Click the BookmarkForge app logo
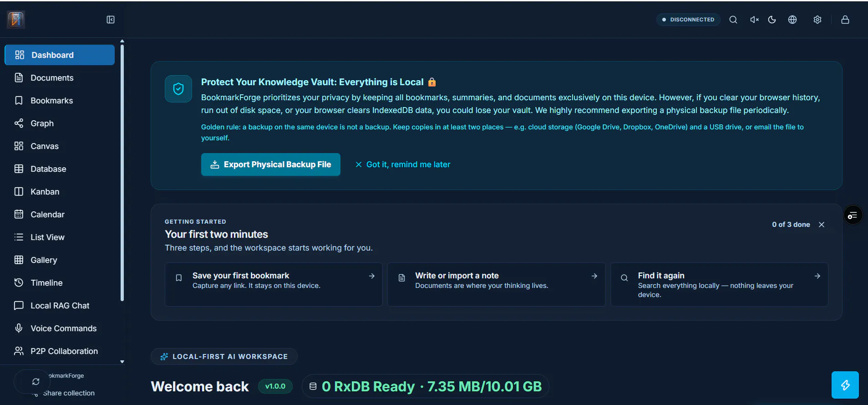Image resolution: width=868 pixels, height=405 pixels. [16, 20]
